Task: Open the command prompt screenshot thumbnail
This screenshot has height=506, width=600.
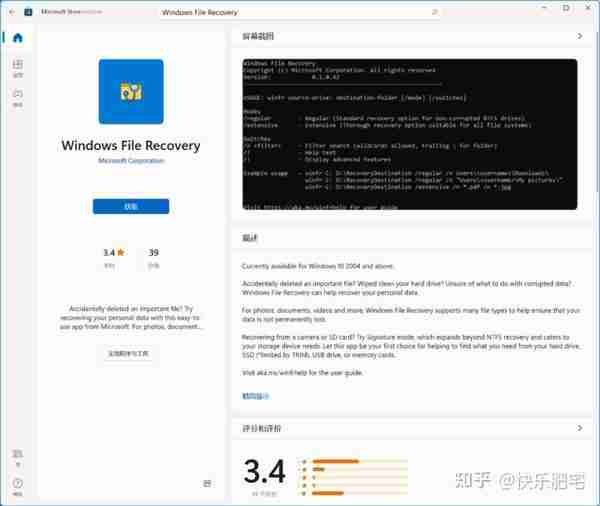Action: [x=410, y=134]
